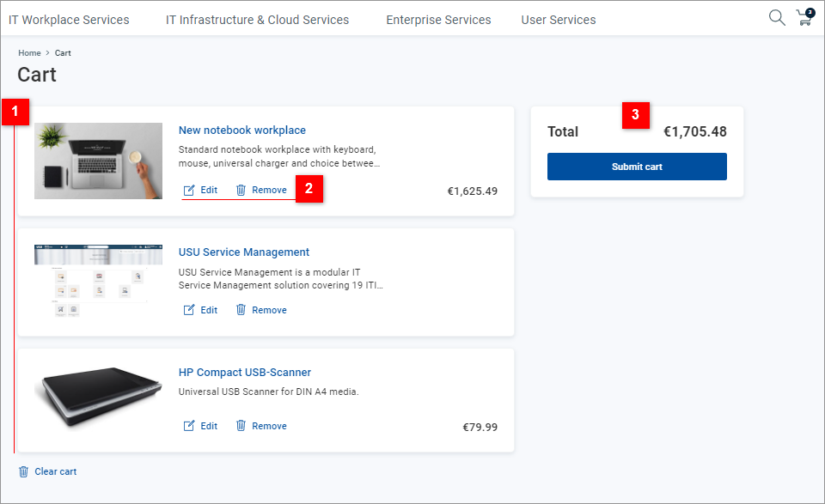825x504 pixels.
Task: Click the search magnifier icon
Action: pos(776,18)
